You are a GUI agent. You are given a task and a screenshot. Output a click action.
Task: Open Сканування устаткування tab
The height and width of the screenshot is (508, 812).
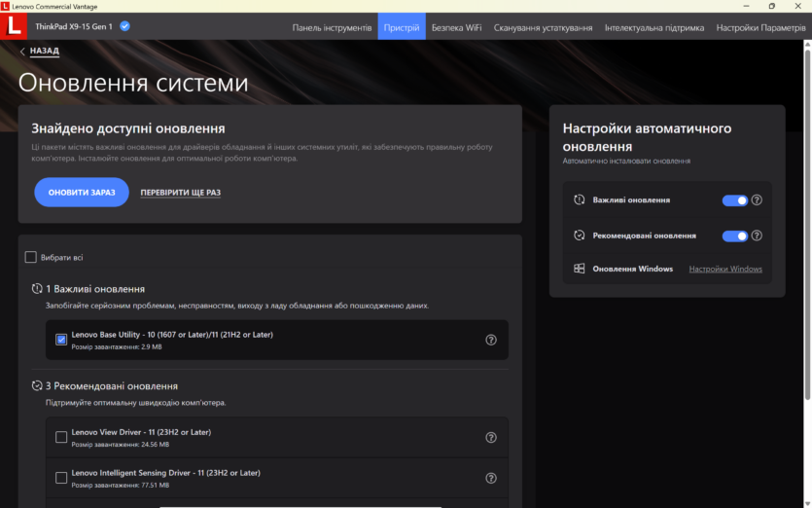click(543, 27)
